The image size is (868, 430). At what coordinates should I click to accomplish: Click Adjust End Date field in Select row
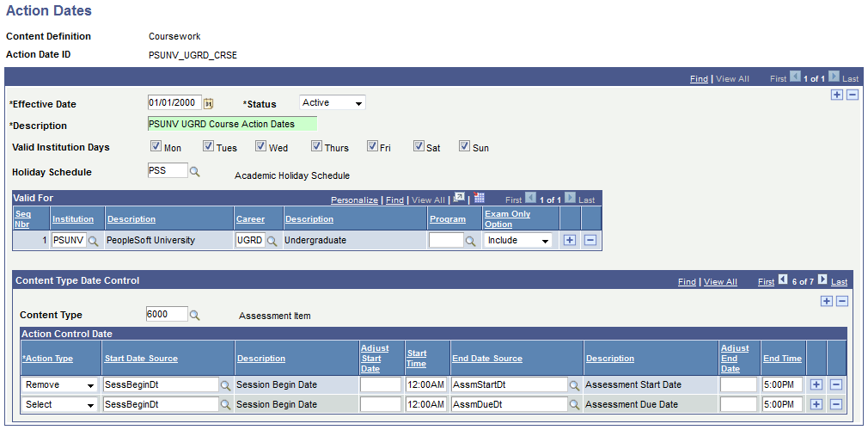(738, 404)
